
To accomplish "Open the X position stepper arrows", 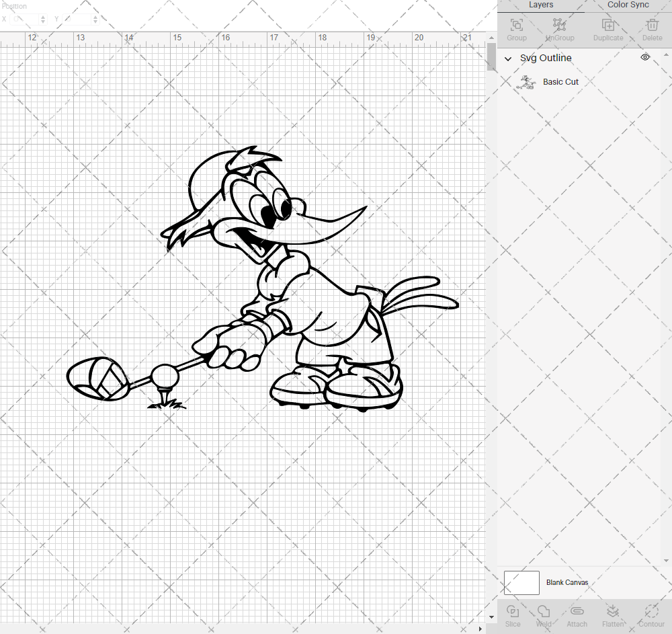I will point(43,19).
